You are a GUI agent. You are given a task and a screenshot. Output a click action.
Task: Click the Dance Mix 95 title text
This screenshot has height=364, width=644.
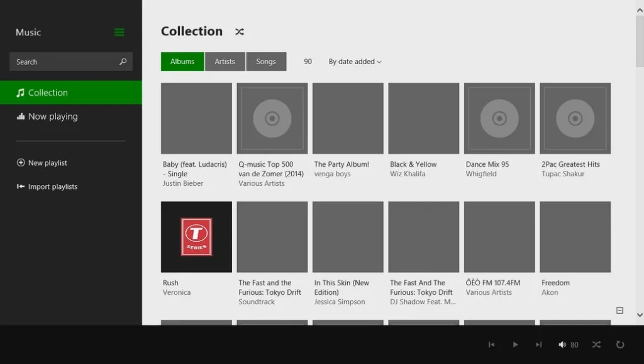487,164
